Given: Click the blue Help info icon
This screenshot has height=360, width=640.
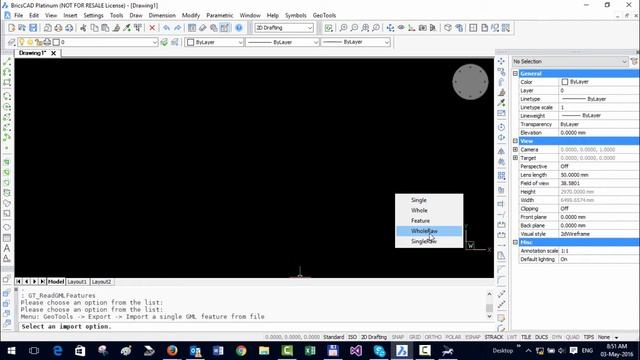Looking at the screenshot, I should point(239,28).
